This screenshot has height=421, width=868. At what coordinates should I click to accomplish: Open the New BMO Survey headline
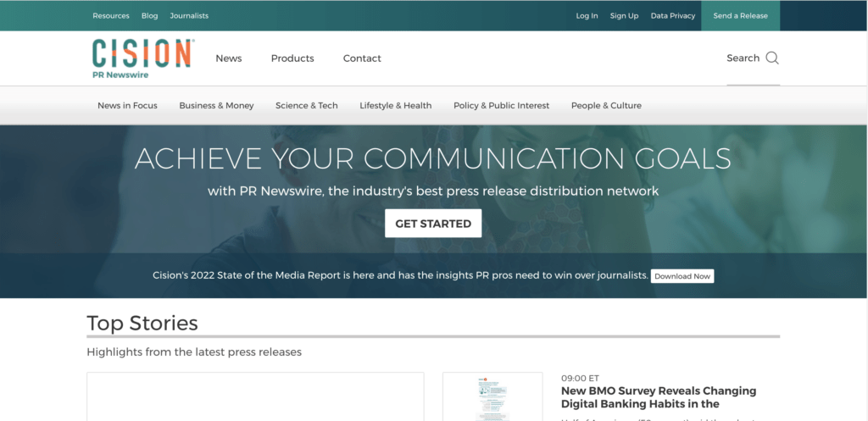[x=659, y=397]
